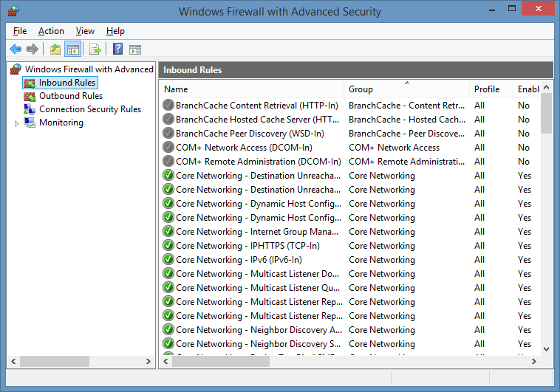Select Connection Security Rules in the tree
The width and height of the screenshot is (560, 392).
pyautogui.click(x=90, y=109)
